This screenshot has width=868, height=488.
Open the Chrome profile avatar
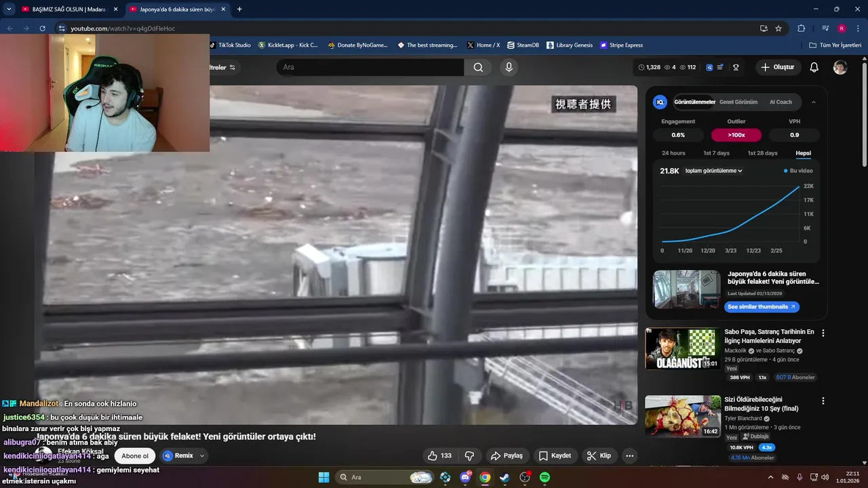tap(842, 28)
